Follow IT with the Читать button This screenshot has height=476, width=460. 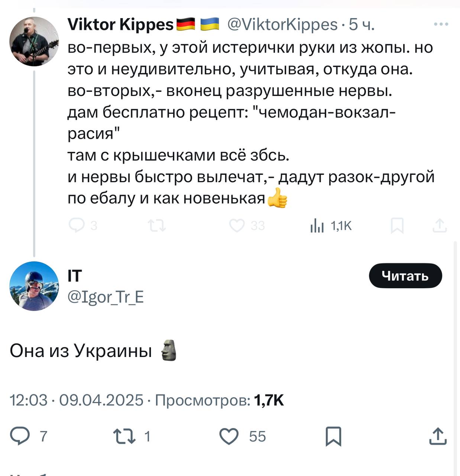[x=405, y=276]
